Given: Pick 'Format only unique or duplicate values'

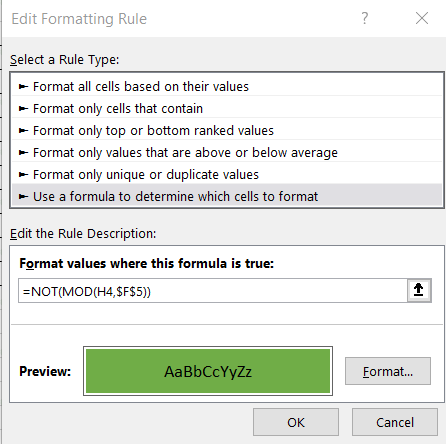Looking at the screenshot, I should [x=227, y=175].
